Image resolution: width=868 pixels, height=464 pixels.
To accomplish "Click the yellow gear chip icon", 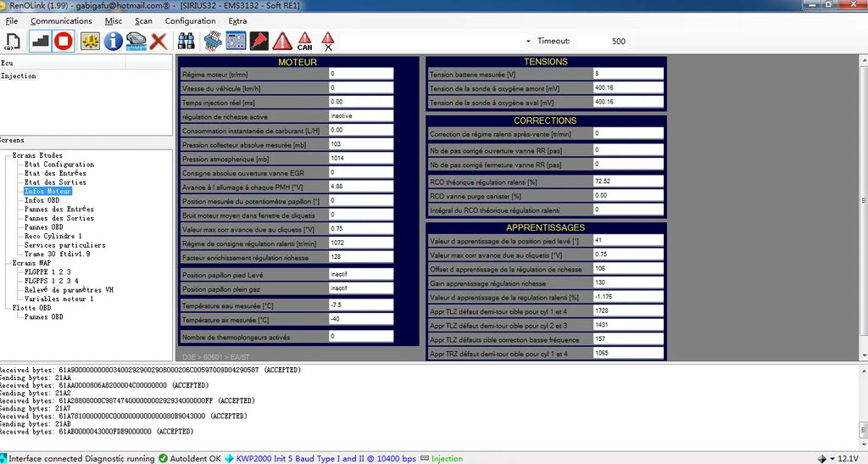I will 90,41.
